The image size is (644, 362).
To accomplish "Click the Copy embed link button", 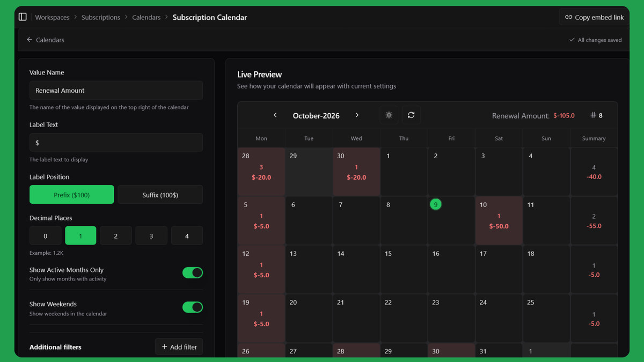I will (x=594, y=17).
